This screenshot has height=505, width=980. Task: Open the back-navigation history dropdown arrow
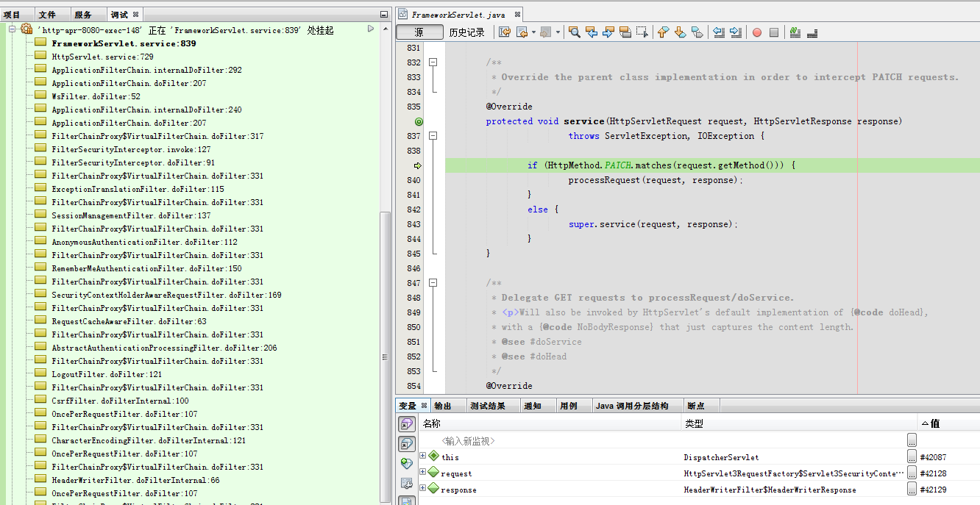coord(533,32)
